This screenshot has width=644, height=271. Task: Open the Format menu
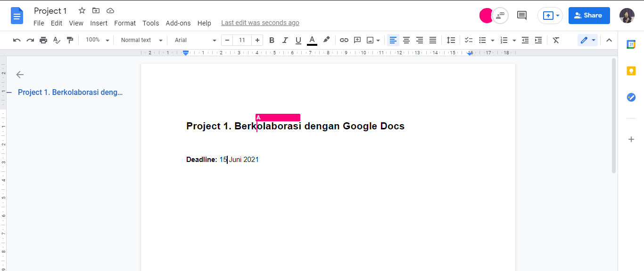[125, 23]
